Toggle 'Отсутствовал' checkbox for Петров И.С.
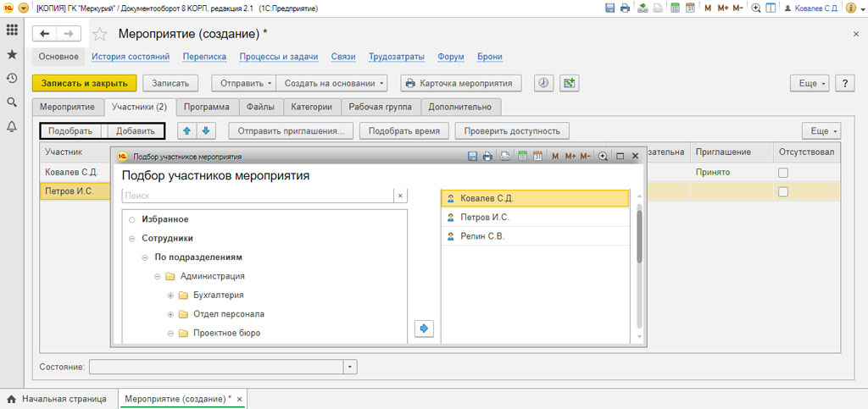The image size is (868, 409). [783, 192]
